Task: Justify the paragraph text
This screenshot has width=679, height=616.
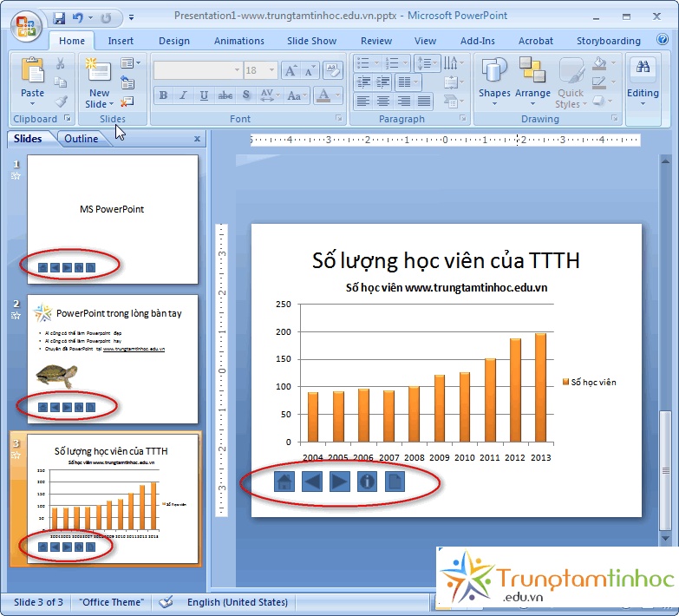Action: pos(424,102)
